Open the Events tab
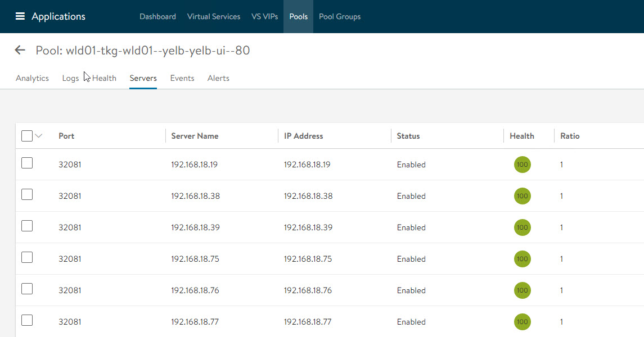The width and height of the screenshot is (644, 337). click(x=182, y=78)
